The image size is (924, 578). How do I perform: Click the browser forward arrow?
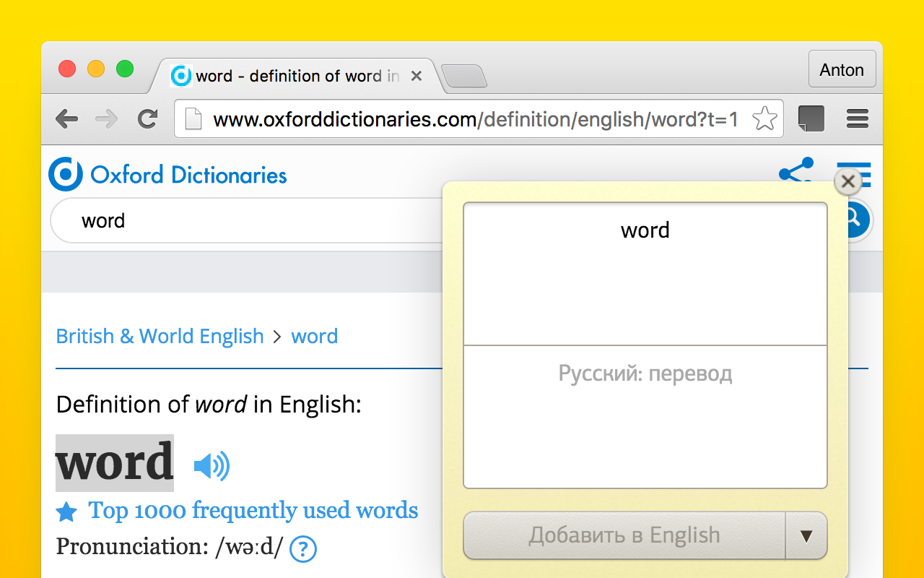click(107, 118)
